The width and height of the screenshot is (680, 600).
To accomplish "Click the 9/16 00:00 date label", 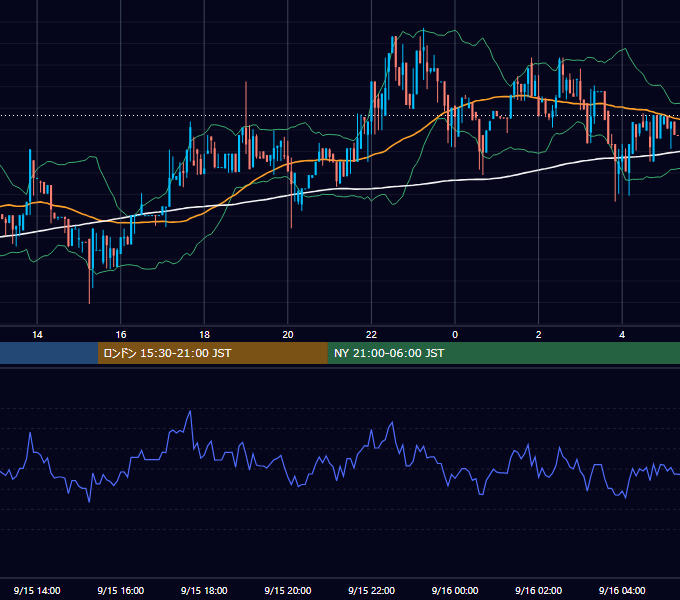I will 455,590.
